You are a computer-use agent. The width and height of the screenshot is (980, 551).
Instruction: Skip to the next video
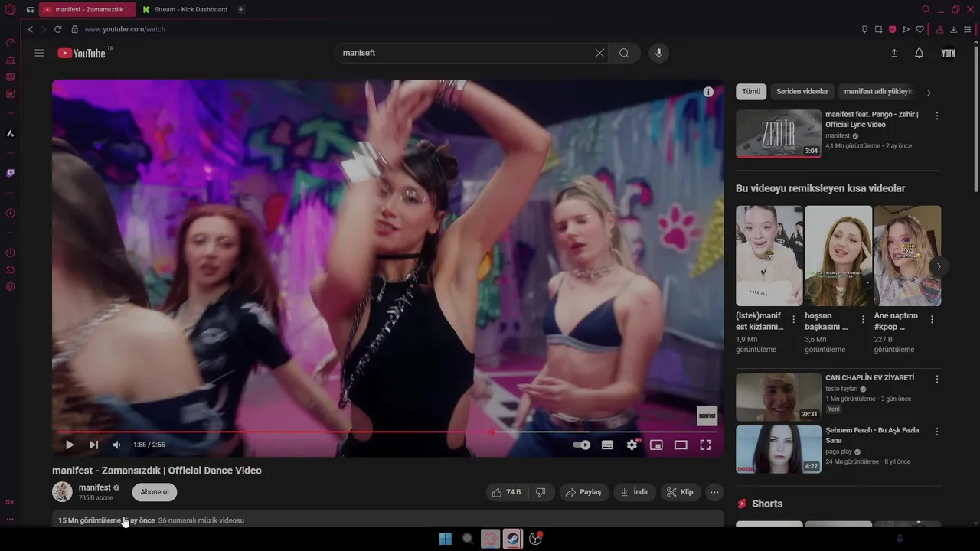[x=93, y=445]
